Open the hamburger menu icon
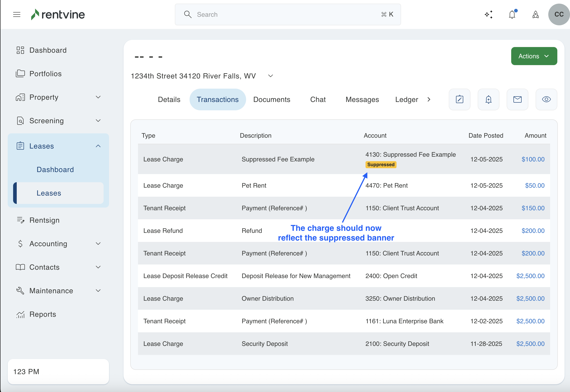The width and height of the screenshot is (570, 392). (x=17, y=14)
